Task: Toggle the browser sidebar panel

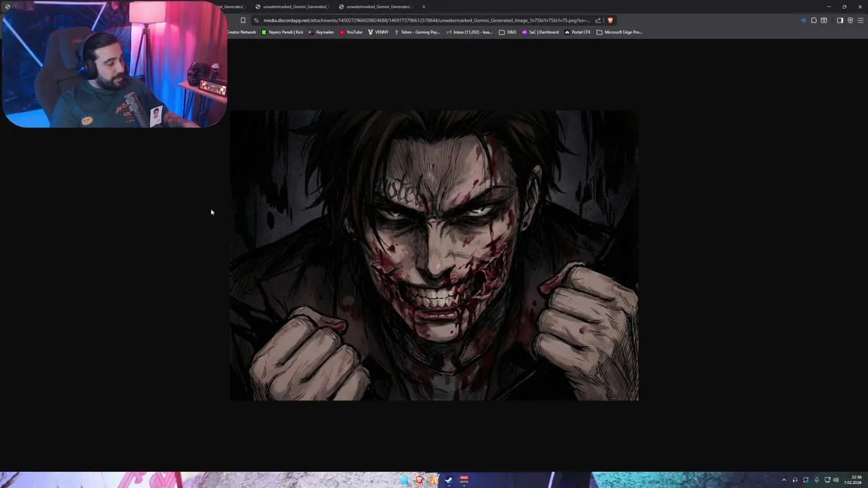Action: 840,20
